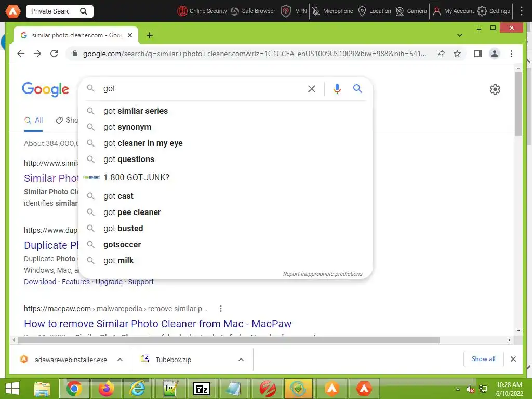Close the downloads bar
This screenshot has width=532, height=399.
point(513,359)
